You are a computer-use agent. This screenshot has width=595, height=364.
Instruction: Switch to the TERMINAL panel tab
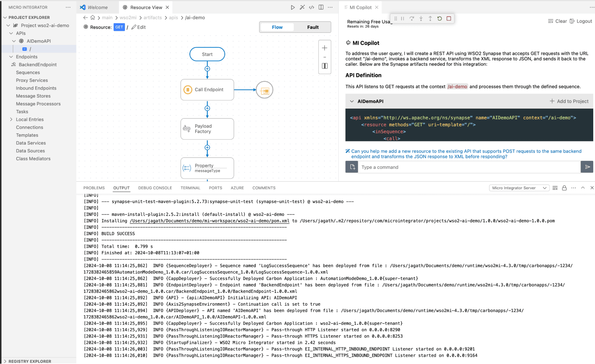pyautogui.click(x=190, y=188)
